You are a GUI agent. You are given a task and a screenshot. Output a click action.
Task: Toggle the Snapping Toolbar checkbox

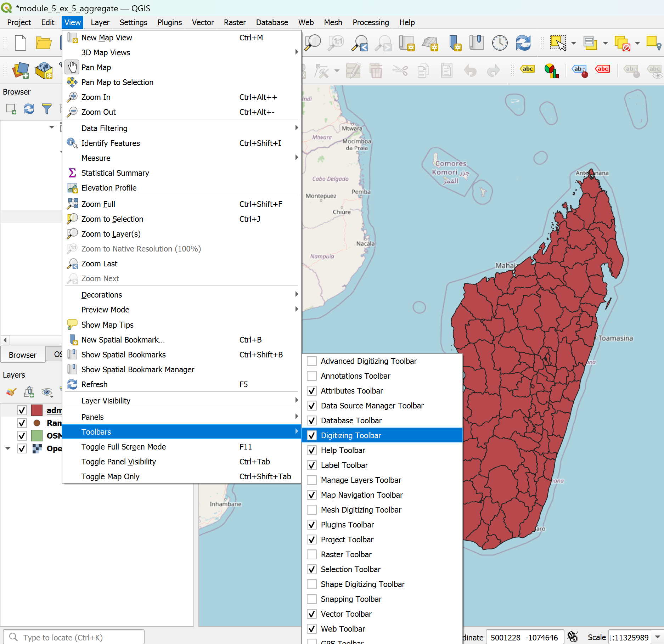pos(312,599)
